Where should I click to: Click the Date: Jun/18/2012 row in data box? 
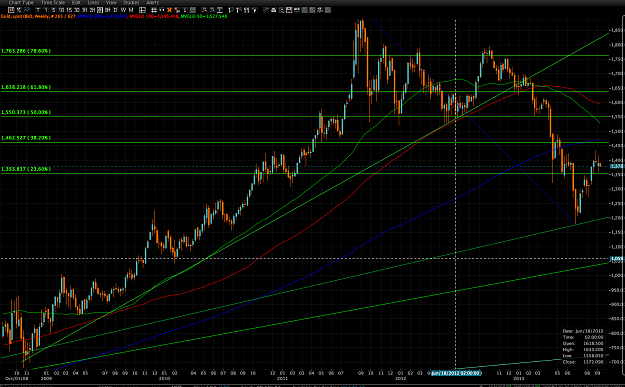(583, 331)
